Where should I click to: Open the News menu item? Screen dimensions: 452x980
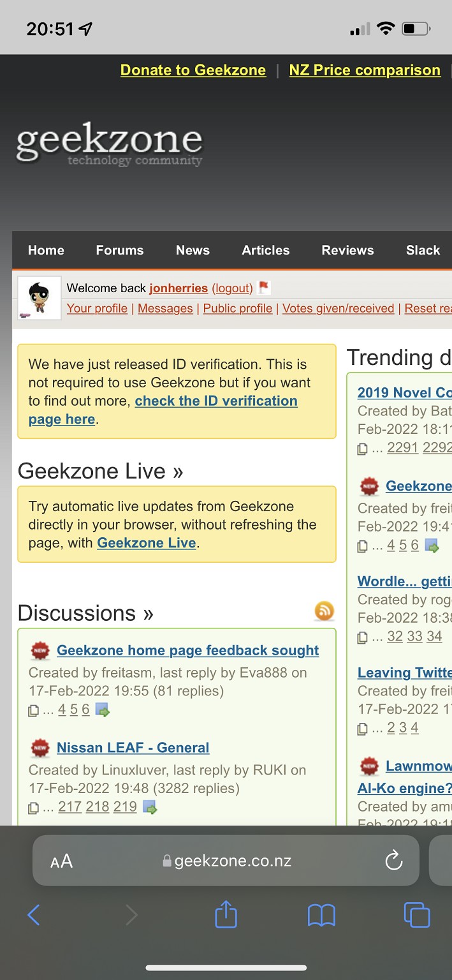pos(193,250)
